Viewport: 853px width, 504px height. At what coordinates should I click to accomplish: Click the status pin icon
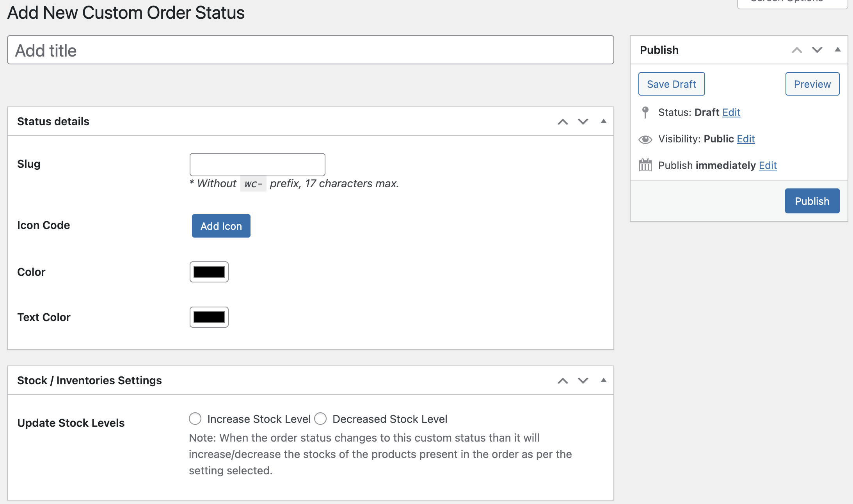pyautogui.click(x=645, y=112)
